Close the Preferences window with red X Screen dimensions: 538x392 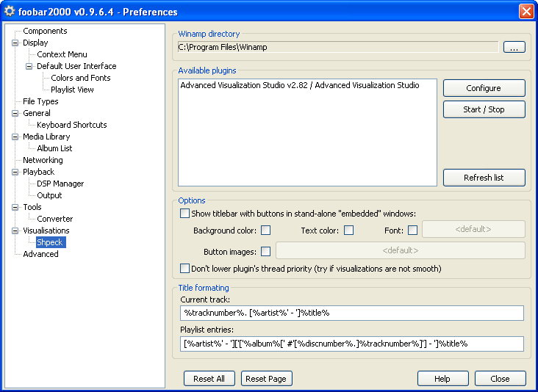(526, 11)
